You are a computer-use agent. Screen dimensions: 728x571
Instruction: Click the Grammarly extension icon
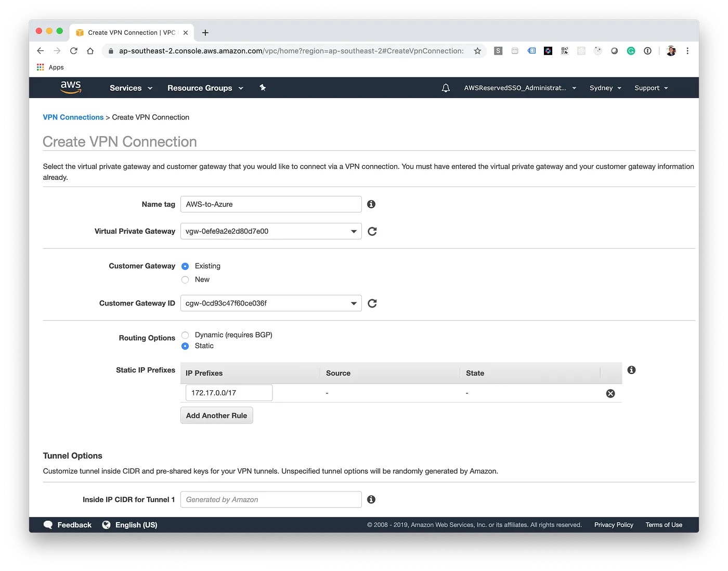coord(631,51)
